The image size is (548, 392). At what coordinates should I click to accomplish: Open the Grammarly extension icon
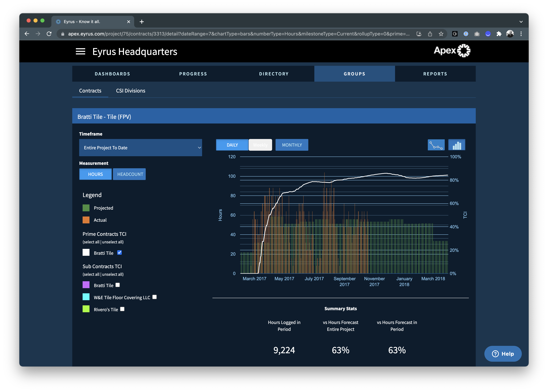pyautogui.click(x=455, y=34)
